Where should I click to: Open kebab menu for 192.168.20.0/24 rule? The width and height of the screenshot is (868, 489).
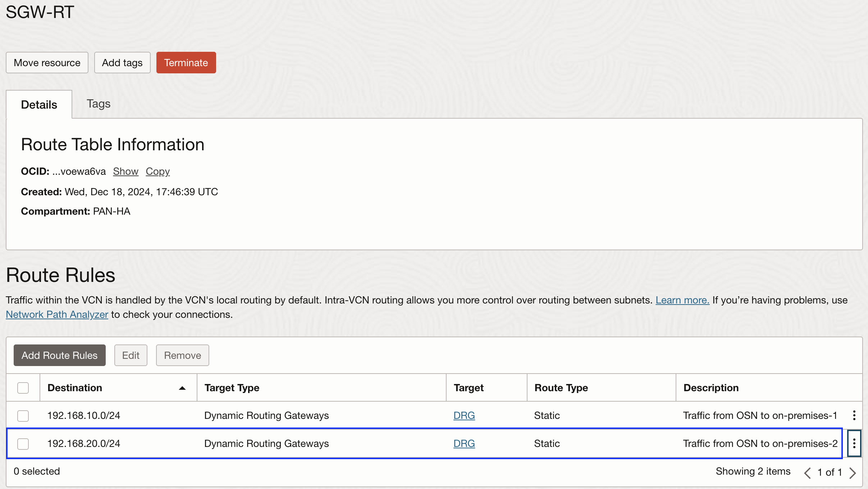coord(854,443)
